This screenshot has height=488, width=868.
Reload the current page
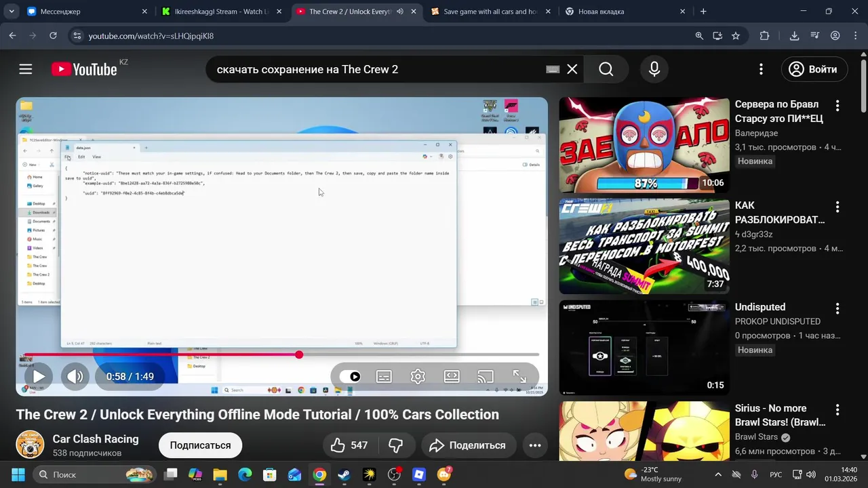pyautogui.click(x=53, y=36)
